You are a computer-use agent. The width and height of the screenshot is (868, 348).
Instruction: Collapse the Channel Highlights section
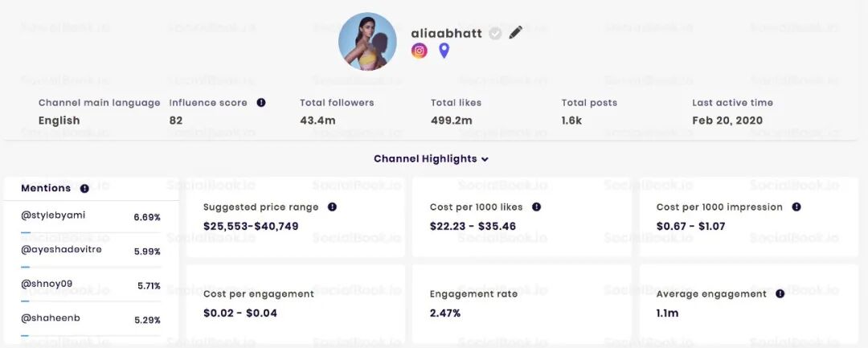point(431,159)
